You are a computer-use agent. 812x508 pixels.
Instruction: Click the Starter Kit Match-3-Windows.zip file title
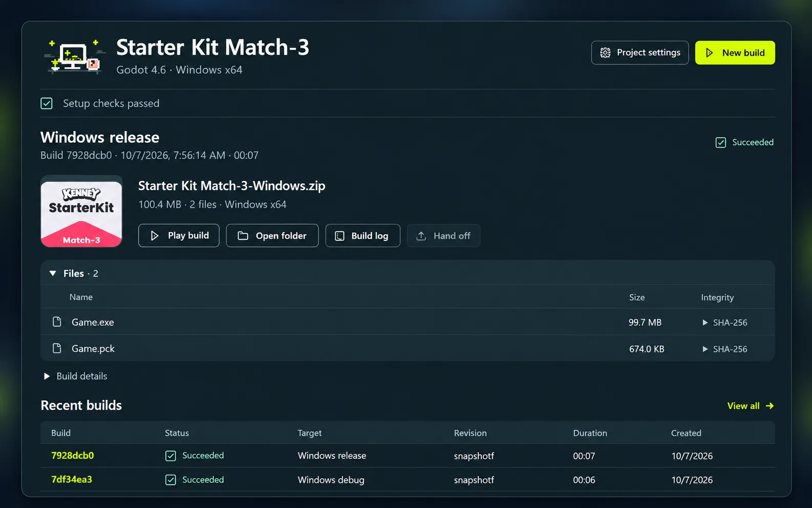pos(232,185)
